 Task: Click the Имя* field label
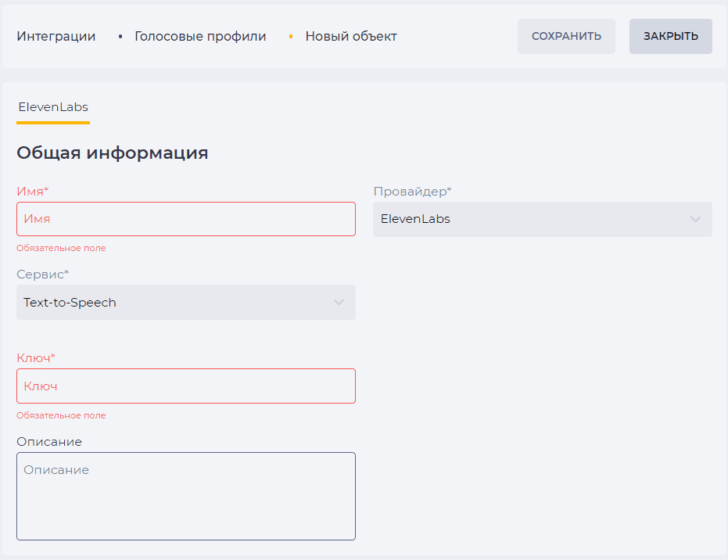[x=33, y=192]
